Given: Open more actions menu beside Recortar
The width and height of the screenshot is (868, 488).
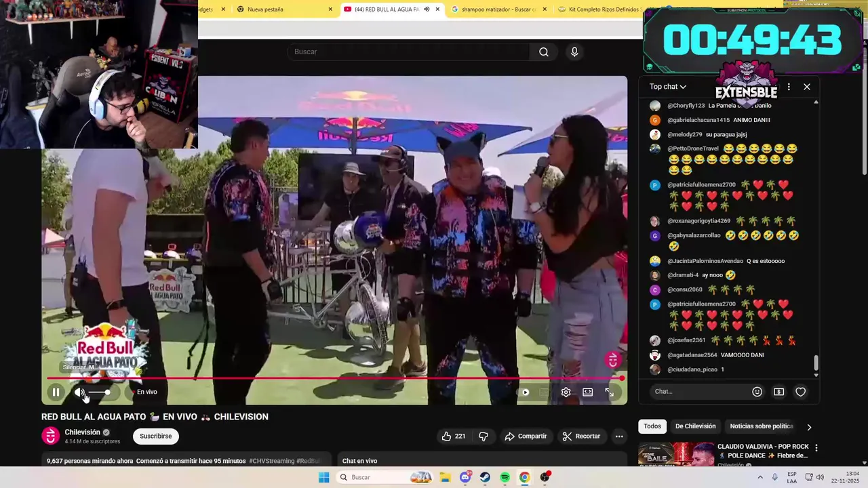Looking at the screenshot, I should pyautogui.click(x=618, y=436).
